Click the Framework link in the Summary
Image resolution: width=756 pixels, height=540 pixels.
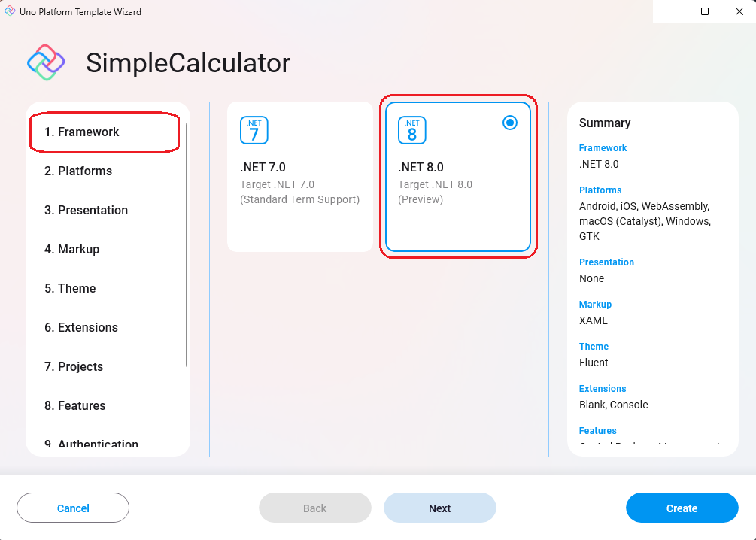point(603,147)
